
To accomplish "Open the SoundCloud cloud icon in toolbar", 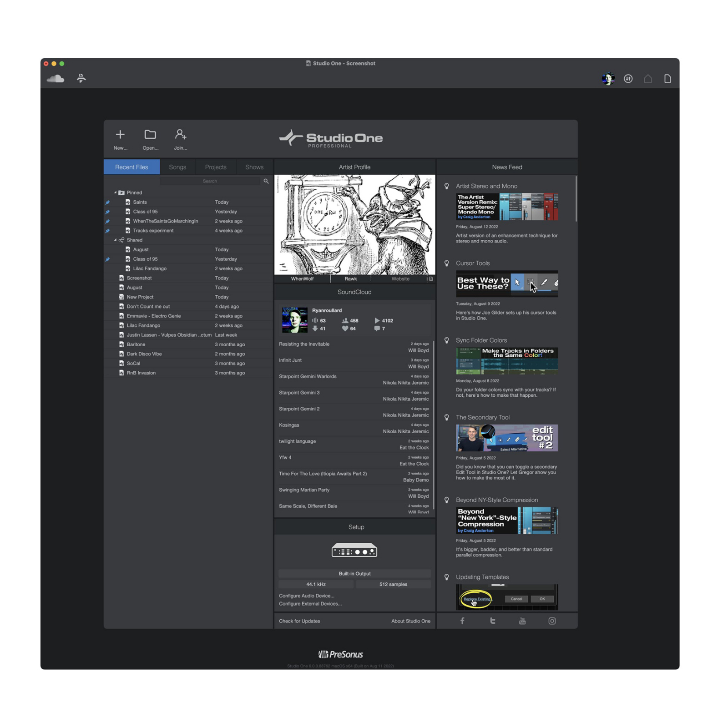I will (56, 79).
